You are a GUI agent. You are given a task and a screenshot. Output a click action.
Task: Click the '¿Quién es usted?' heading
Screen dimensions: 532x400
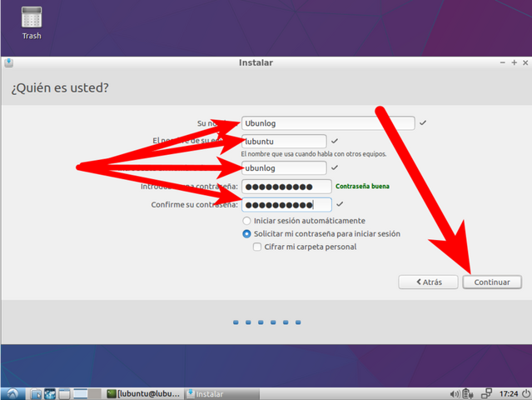[60, 88]
